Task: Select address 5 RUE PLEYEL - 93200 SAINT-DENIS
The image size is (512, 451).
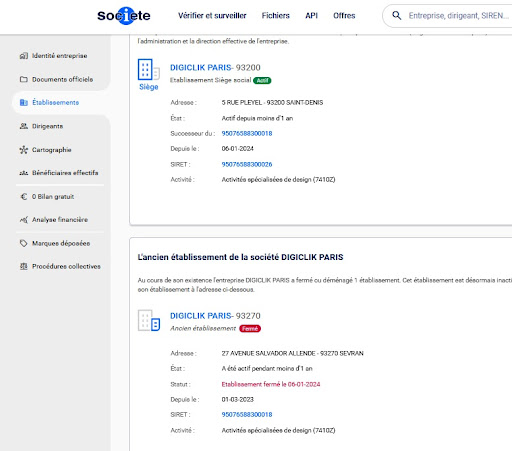Action: [x=272, y=102]
